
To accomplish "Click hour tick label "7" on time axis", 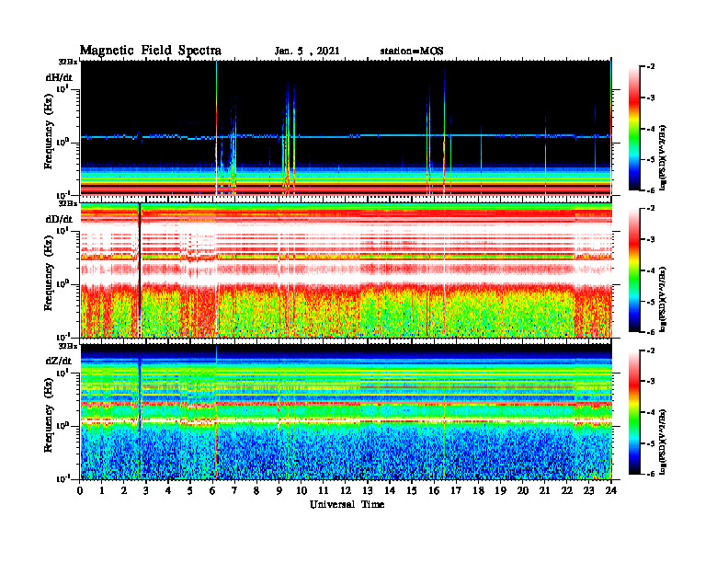I will (234, 491).
